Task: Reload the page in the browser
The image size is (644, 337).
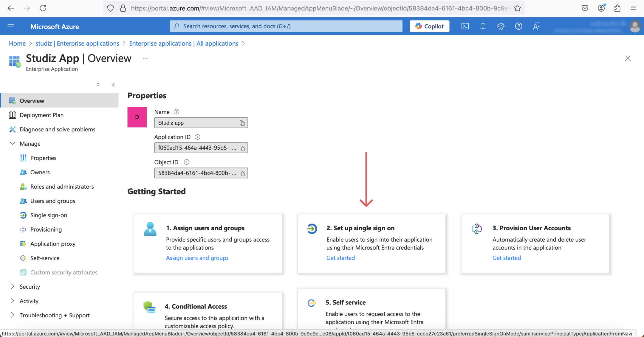Action: [43, 8]
